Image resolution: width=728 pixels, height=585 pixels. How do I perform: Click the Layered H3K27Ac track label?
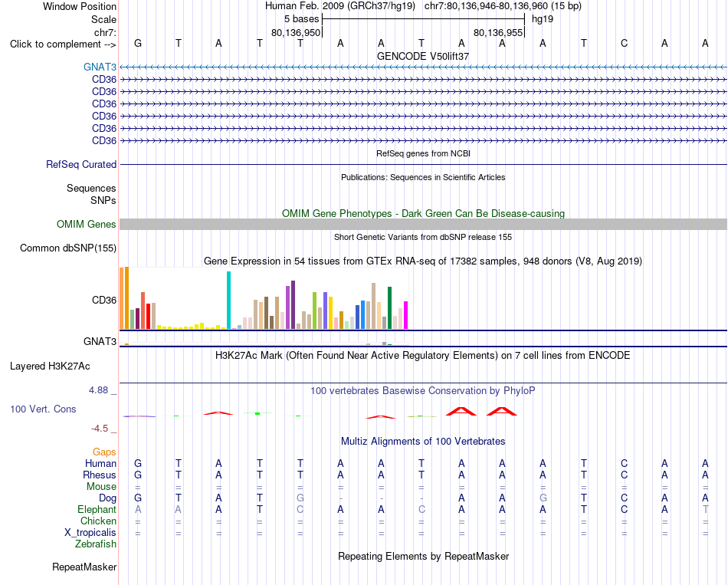coord(50,366)
